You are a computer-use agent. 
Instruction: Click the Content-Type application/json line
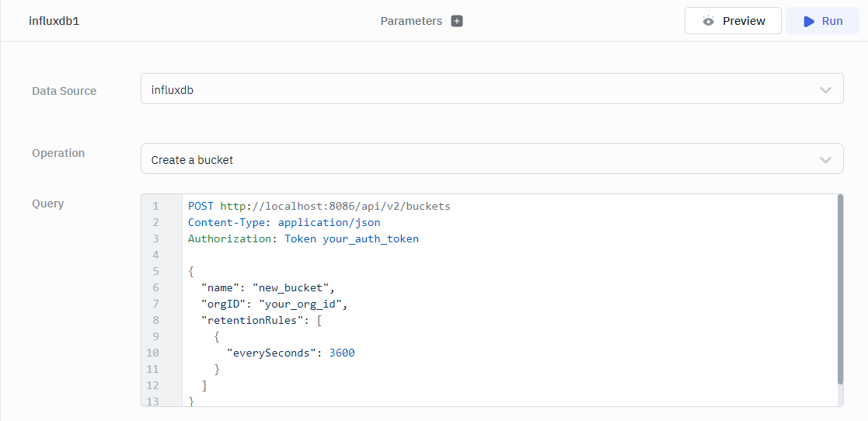284,222
